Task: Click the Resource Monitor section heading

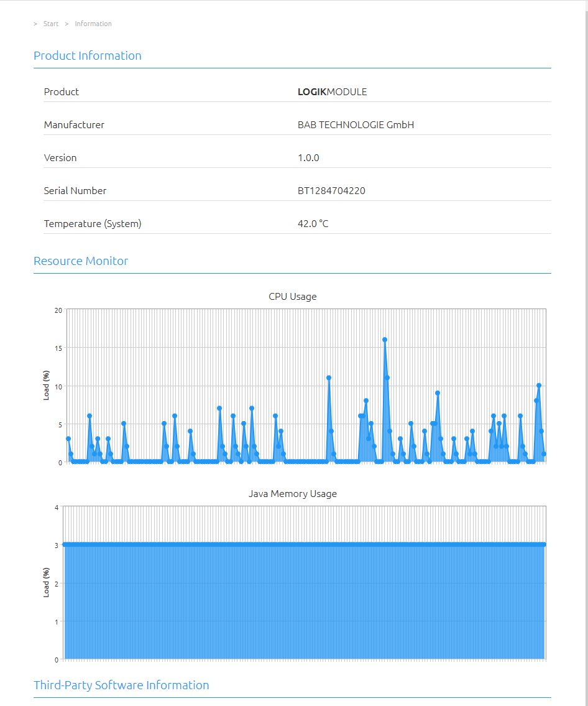Action: [81, 261]
